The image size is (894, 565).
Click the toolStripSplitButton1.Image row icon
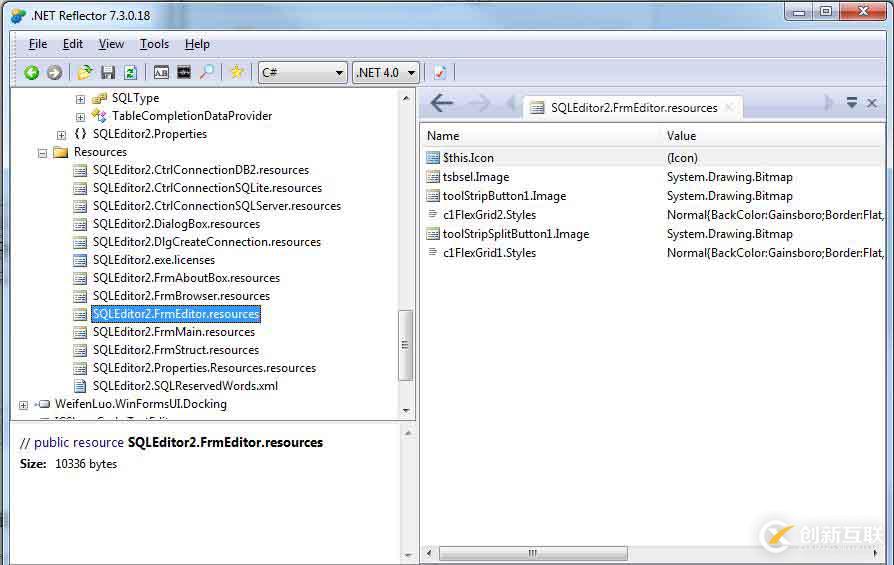[433, 234]
